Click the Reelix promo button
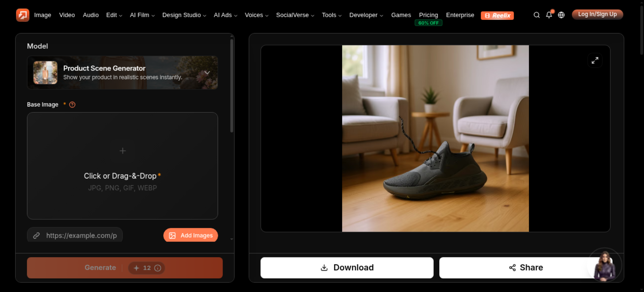644x292 pixels. 497,15
